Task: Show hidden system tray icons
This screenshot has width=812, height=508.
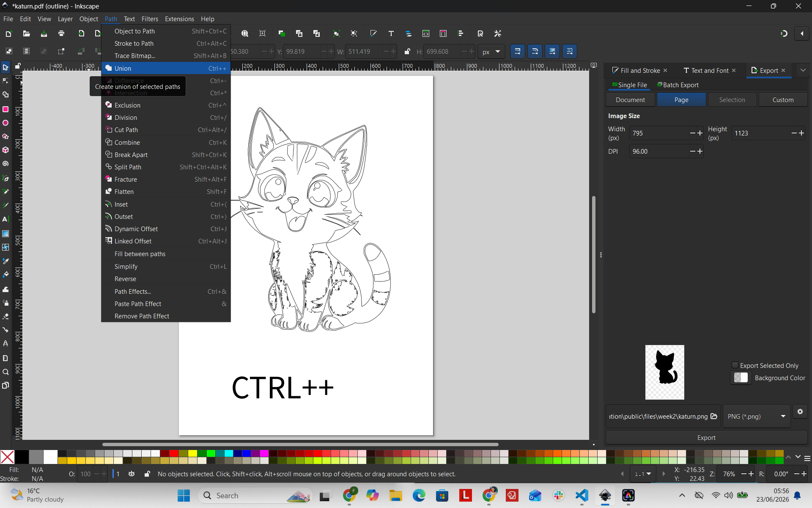Action: point(682,495)
